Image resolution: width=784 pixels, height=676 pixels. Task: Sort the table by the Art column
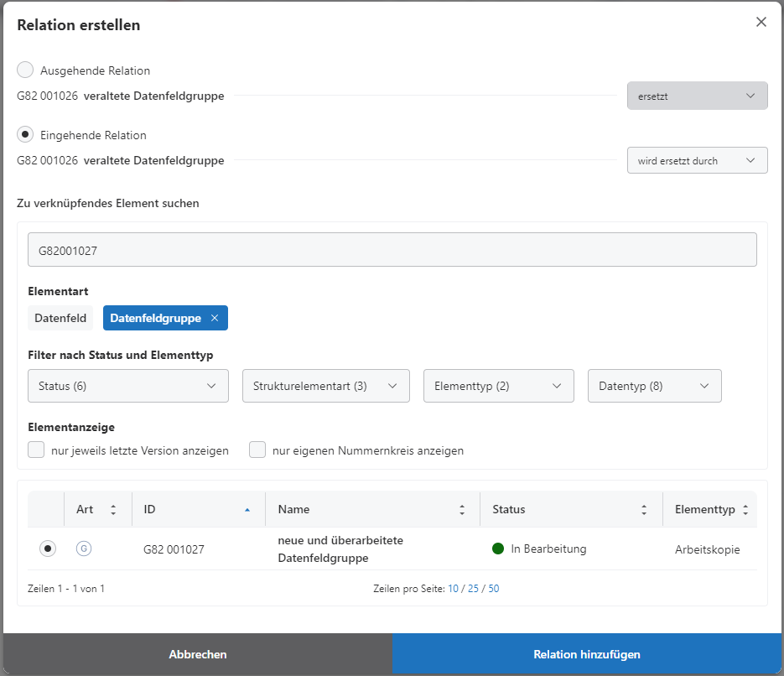coord(113,510)
